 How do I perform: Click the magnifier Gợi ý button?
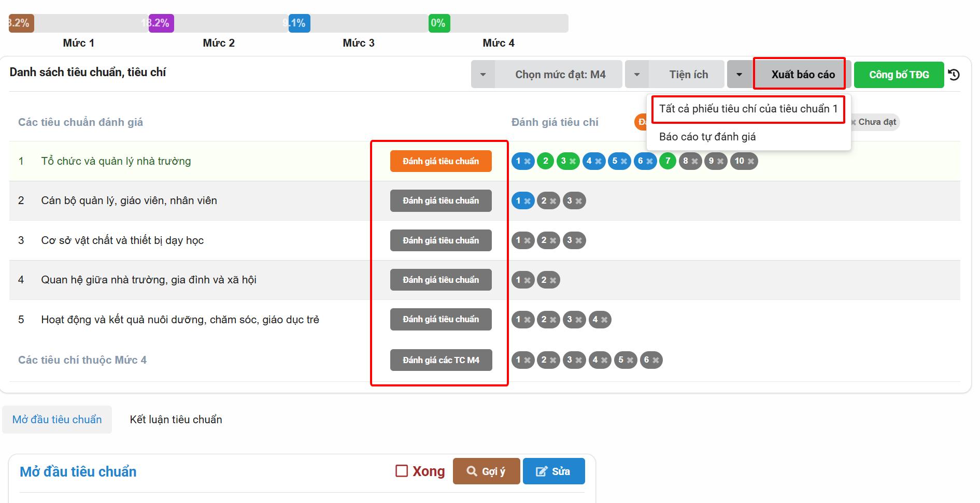[486, 471]
